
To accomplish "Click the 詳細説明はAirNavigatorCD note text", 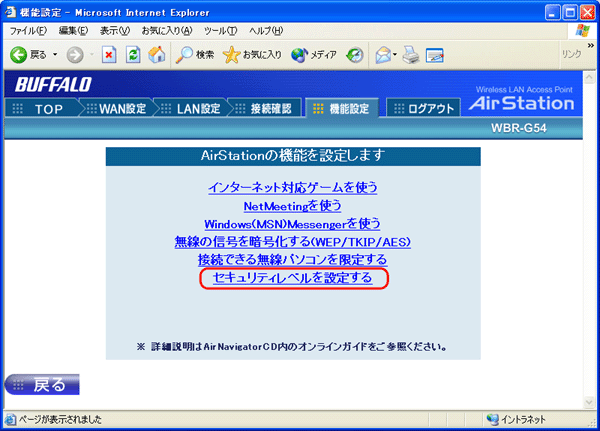I will click(x=292, y=347).
